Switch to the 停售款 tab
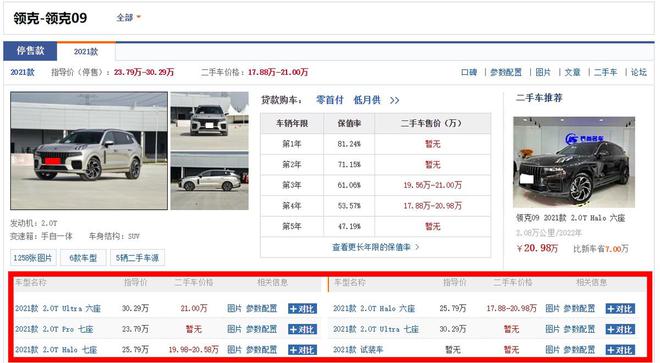Viewport: 660px width, 363px height. point(30,51)
